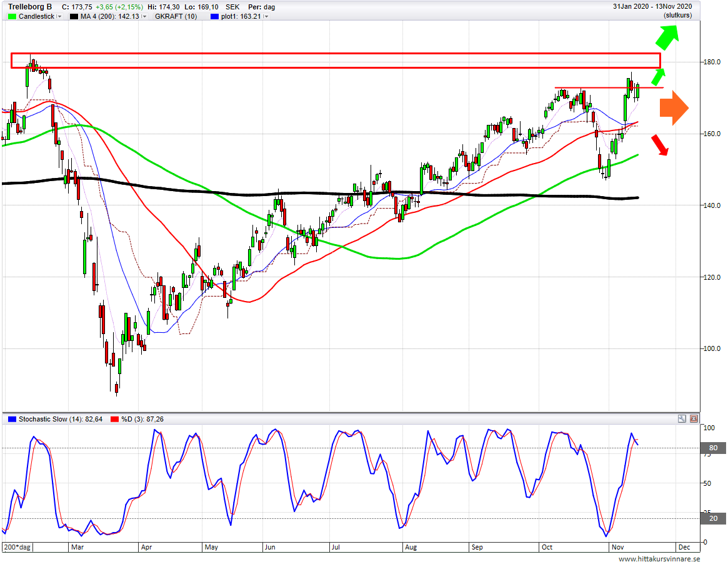Screen dimensions: 728x562
Task: Close the Stochastic Slow indicator panel
Action: (694, 418)
